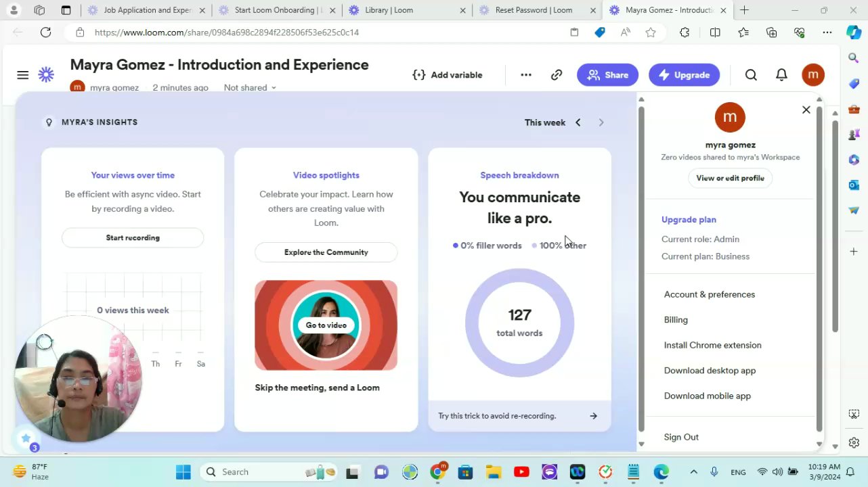The height and width of the screenshot is (487, 868).
Task: Go to next week in insights
Action: 601,122
